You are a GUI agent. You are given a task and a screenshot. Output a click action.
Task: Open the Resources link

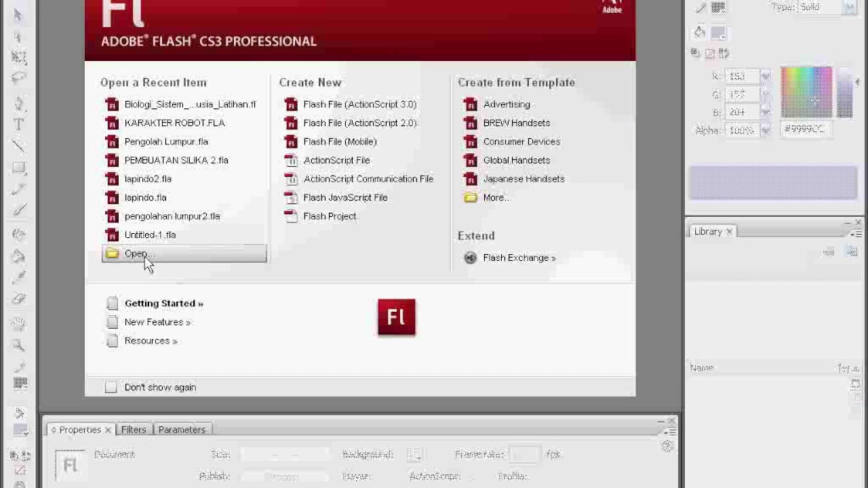(x=151, y=341)
